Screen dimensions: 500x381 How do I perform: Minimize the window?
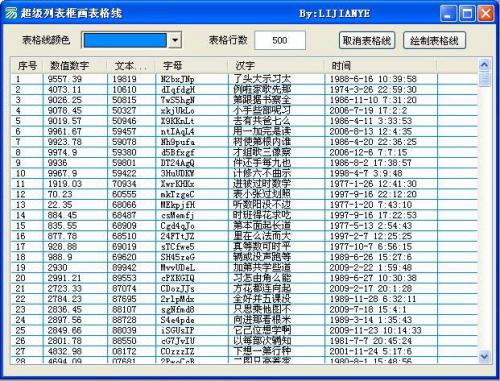pos(449,14)
